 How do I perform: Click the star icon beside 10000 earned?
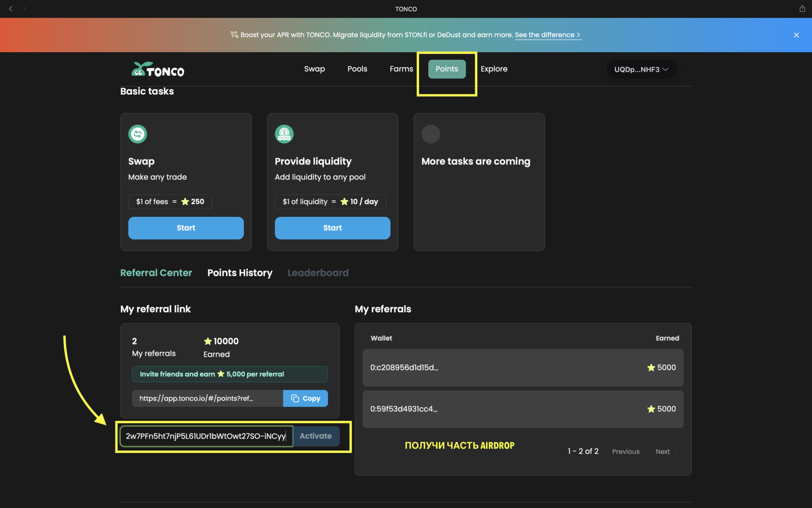[x=208, y=341]
